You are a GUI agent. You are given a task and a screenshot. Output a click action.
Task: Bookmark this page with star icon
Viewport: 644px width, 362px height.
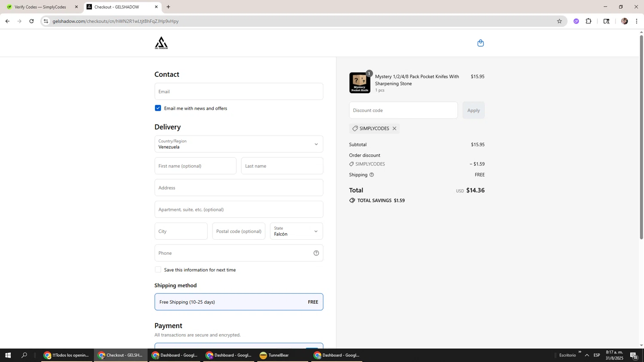pyautogui.click(x=559, y=21)
